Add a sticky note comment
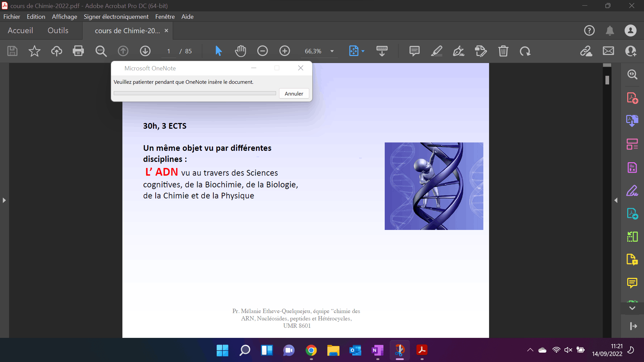The height and width of the screenshot is (362, 644). click(x=414, y=51)
